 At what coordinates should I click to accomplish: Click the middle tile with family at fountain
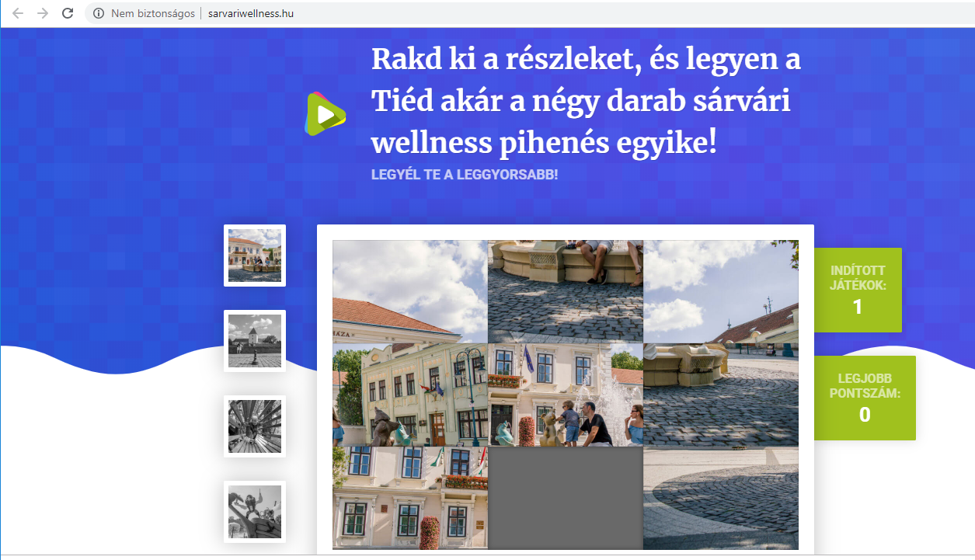tap(566, 395)
